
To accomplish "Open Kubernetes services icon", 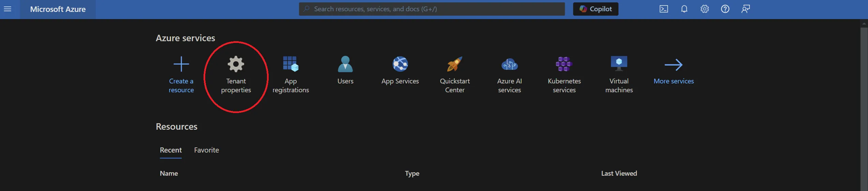I will (564, 64).
